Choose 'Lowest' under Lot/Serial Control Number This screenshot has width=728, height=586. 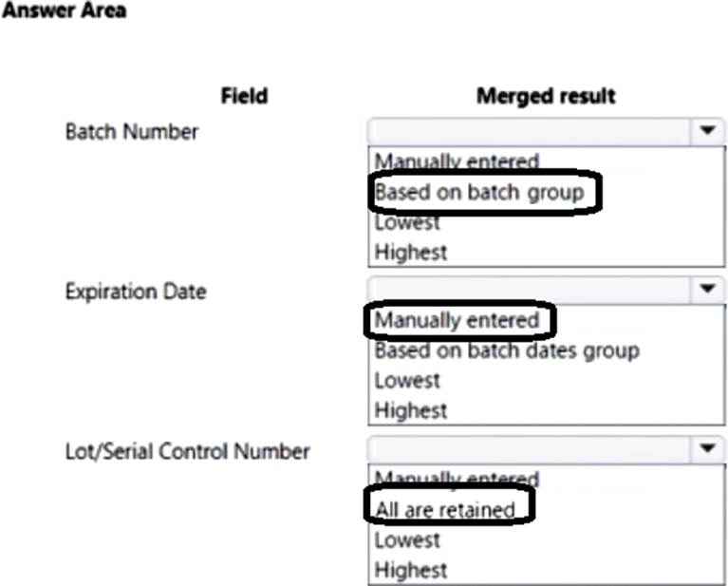click(407, 540)
